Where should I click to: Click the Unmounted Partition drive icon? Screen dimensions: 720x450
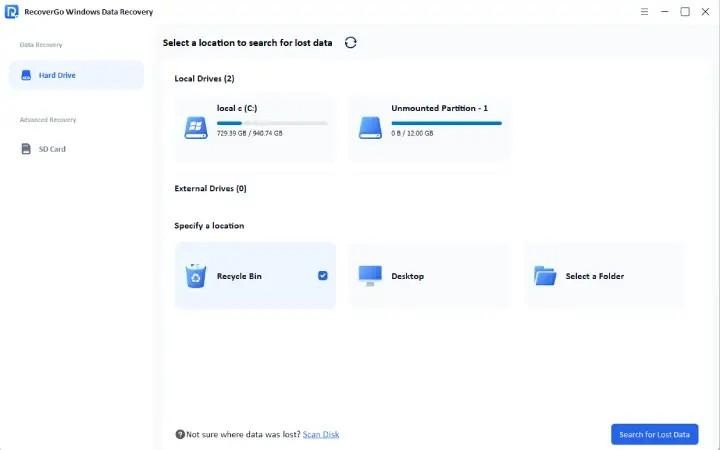click(x=370, y=128)
